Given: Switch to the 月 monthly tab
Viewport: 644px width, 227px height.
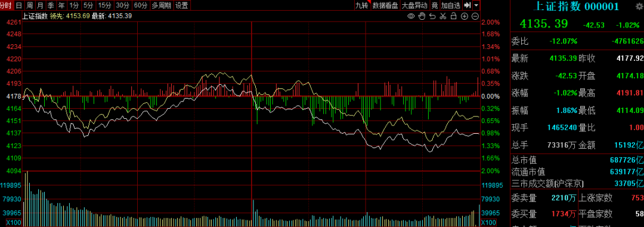Looking at the screenshot, I should click(40, 5).
